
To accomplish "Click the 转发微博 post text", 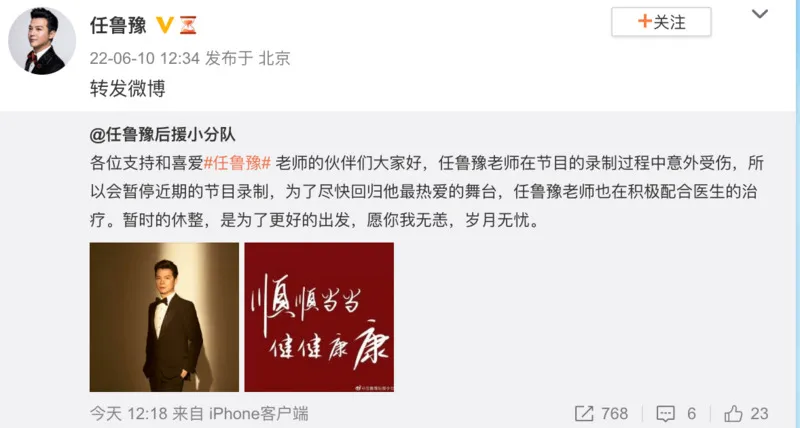I will (128, 89).
